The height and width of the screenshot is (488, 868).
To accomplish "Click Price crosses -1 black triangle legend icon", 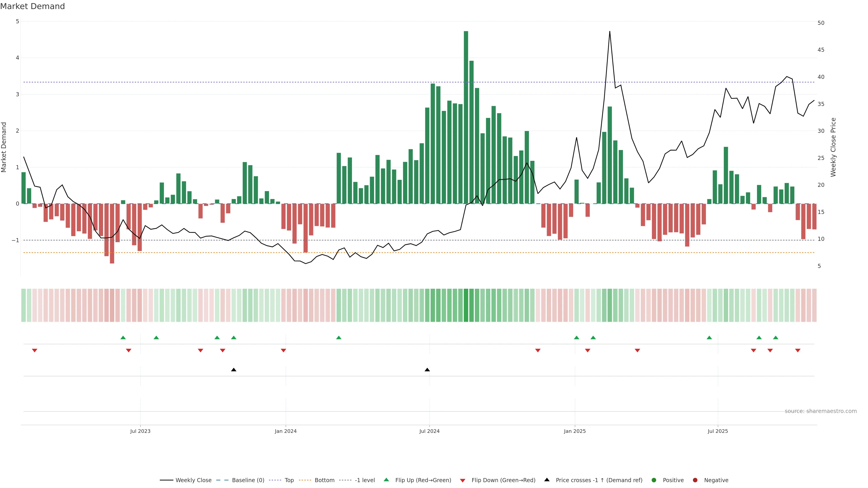I will coord(547,480).
